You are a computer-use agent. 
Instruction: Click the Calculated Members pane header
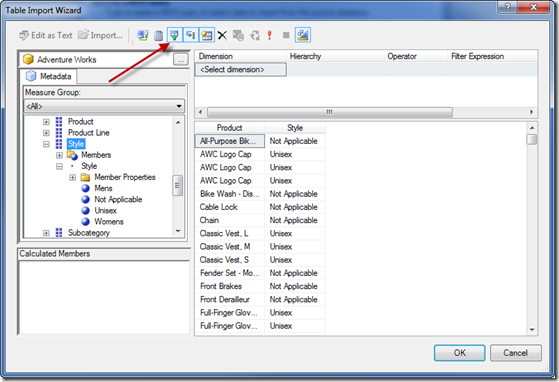(103, 254)
